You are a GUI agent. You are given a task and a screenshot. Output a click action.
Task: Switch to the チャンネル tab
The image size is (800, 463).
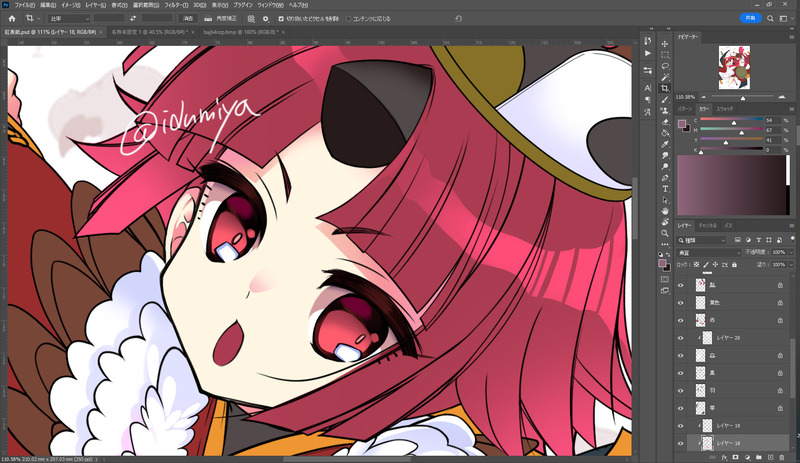pyautogui.click(x=708, y=226)
